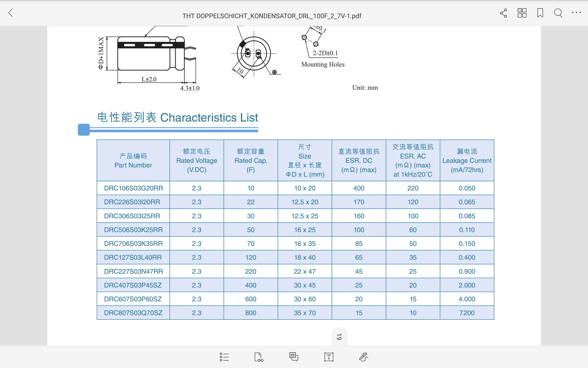Select size value 12.5 x 20
This screenshot has height=368, width=588.
(x=305, y=202)
